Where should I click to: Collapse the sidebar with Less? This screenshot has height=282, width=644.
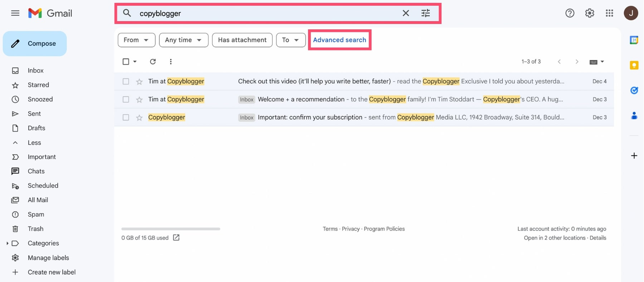34,142
